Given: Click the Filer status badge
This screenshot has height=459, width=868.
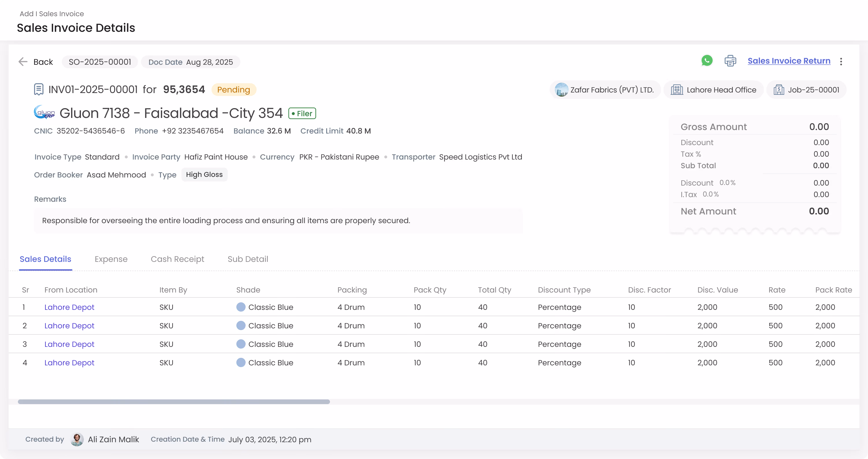Looking at the screenshot, I should (x=302, y=113).
